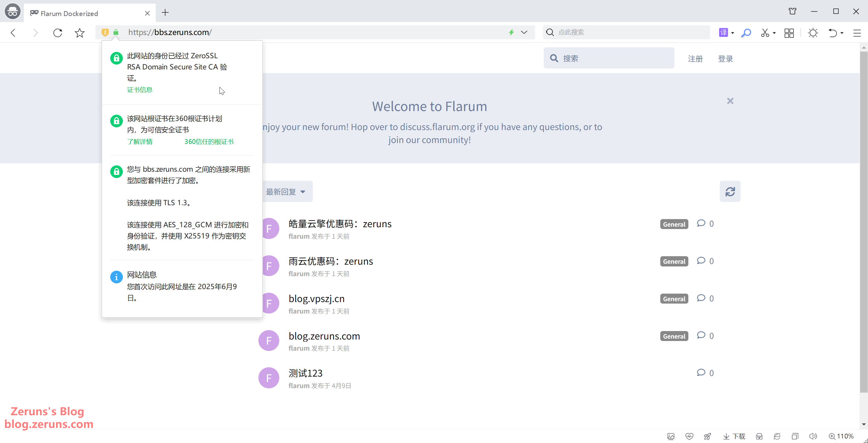Click the F avatar of blog.zeruns.com
The height and width of the screenshot is (443, 868).
(x=269, y=341)
